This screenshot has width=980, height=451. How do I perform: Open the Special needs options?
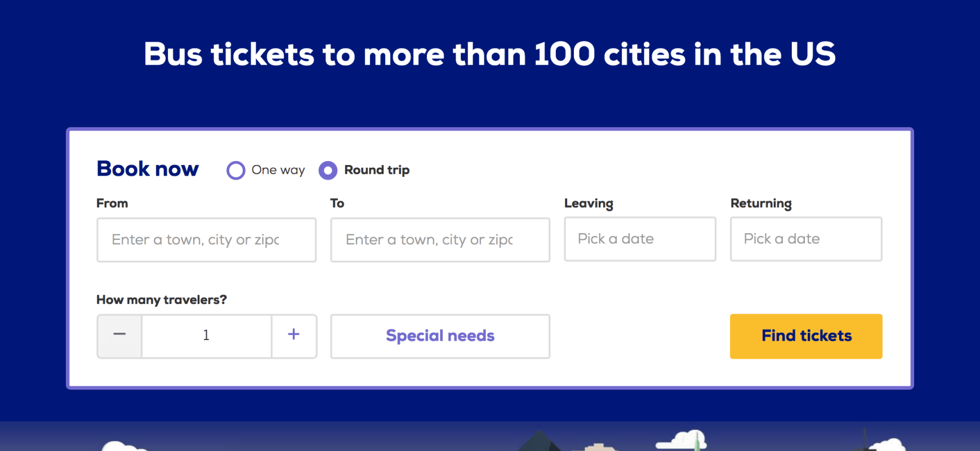[x=440, y=336]
